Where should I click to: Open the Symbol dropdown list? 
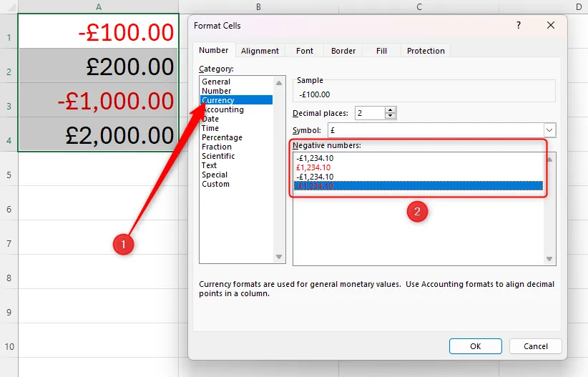tap(549, 130)
